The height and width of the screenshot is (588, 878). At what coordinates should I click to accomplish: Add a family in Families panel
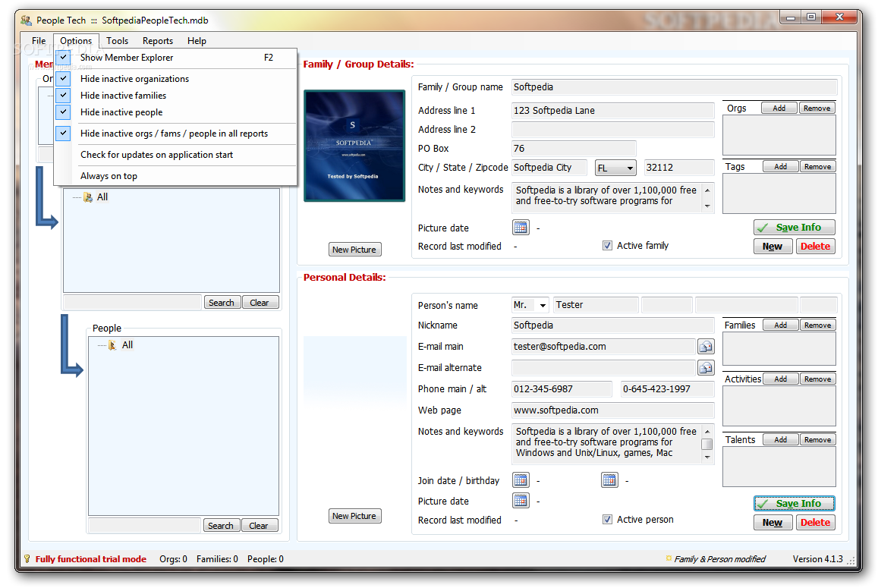pos(781,325)
